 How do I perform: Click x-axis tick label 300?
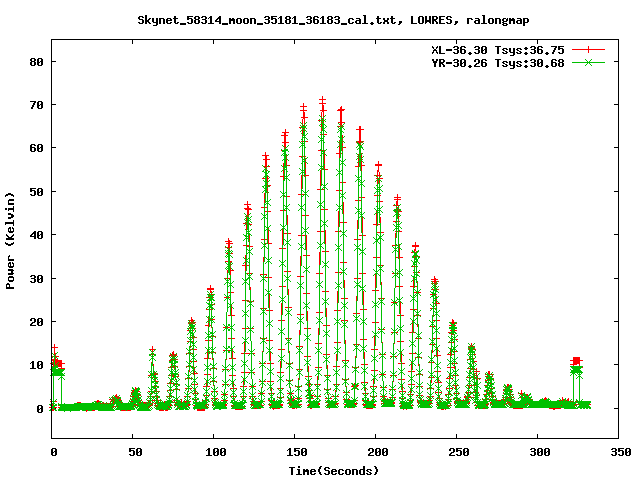[x=540, y=452]
